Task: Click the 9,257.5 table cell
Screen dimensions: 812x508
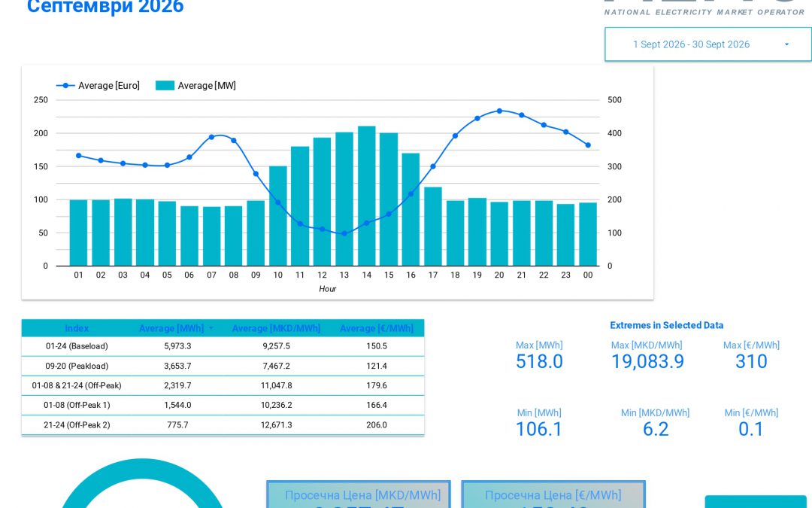Action: pos(276,345)
